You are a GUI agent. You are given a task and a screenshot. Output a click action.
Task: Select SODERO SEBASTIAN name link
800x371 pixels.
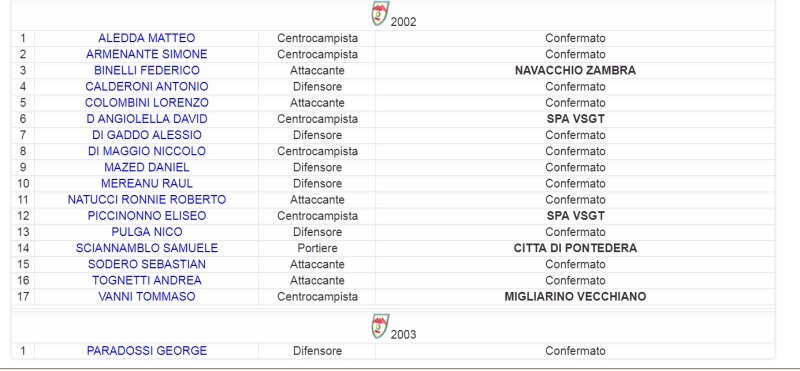click(146, 264)
